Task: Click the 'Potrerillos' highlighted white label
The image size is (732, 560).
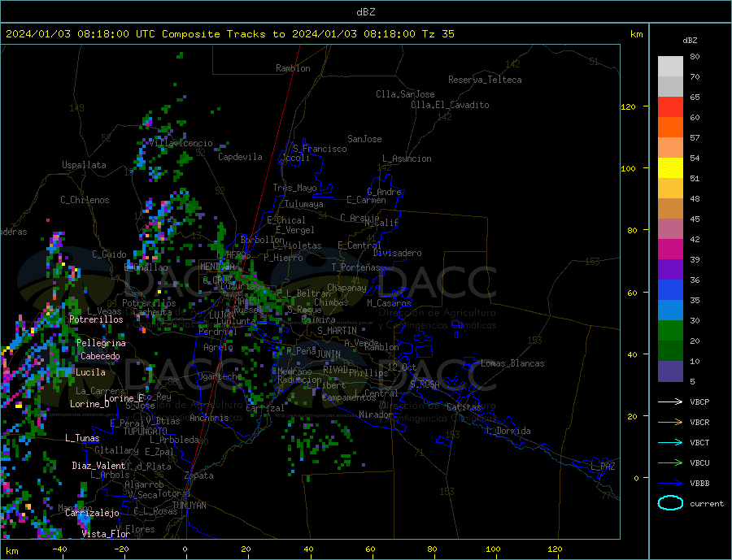Action: [96, 319]
